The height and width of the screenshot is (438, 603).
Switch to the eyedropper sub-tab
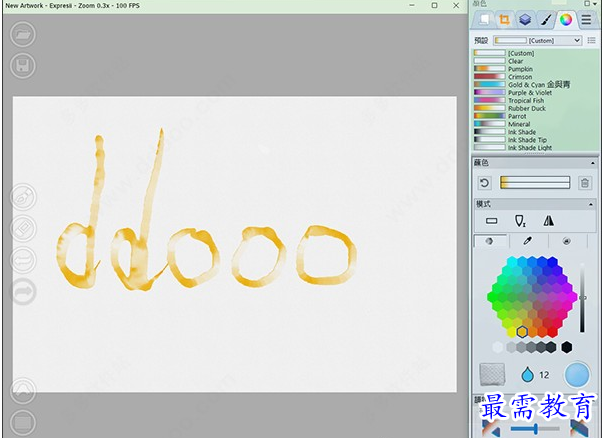[528, 241]
